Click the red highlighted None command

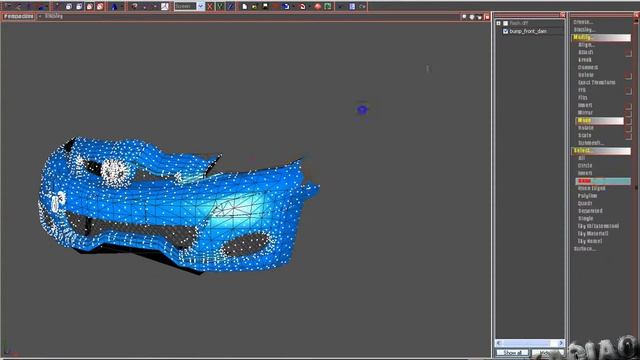[x=603, y=181]
